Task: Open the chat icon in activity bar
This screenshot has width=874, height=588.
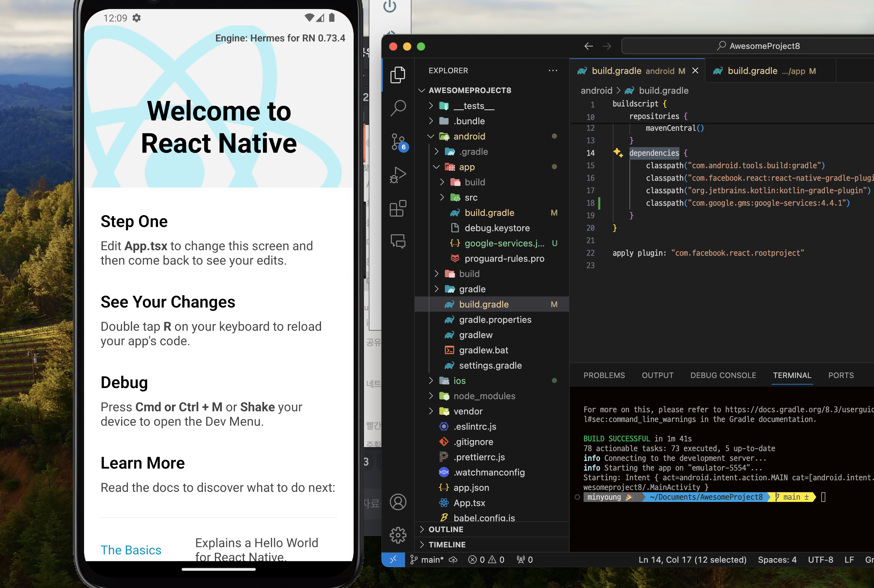Action: coord(398,241)
